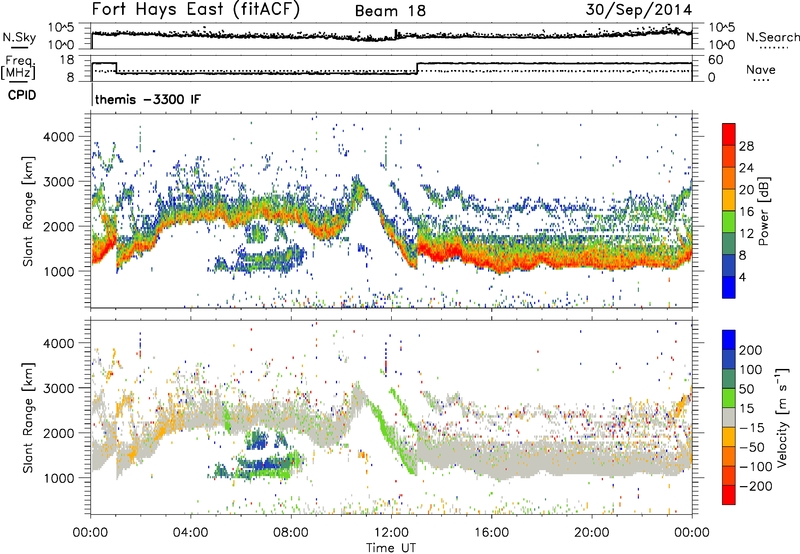This screenshot has height=554, width=800.
Task: Click the '28' value on the Power colorbar
Action: click(x=746, y=146)
